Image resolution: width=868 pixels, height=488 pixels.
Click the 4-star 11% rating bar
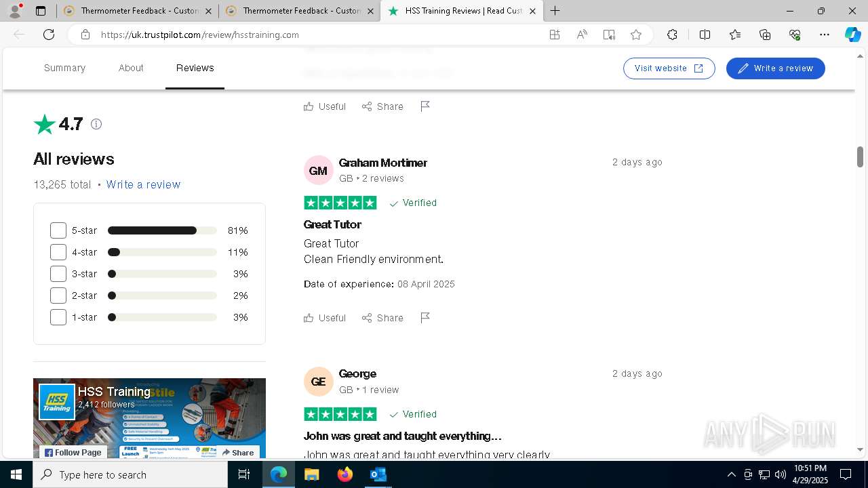click(162, 252)
